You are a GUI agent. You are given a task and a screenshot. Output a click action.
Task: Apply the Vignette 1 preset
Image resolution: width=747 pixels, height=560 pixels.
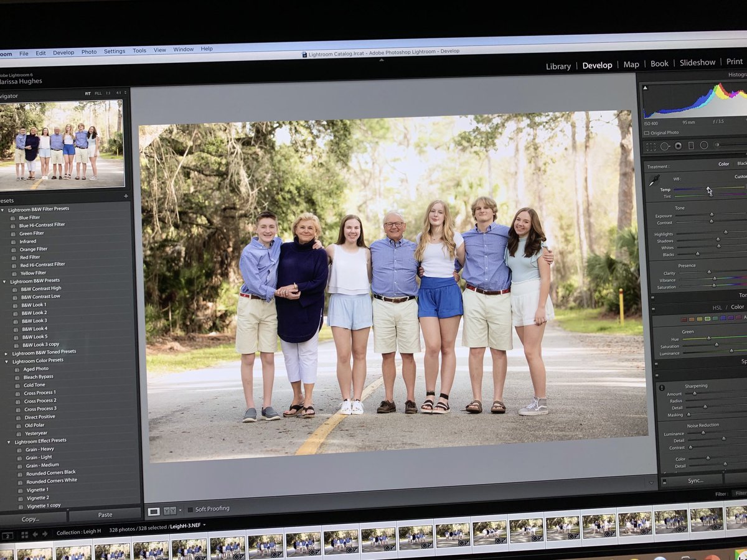click(37, 490)
